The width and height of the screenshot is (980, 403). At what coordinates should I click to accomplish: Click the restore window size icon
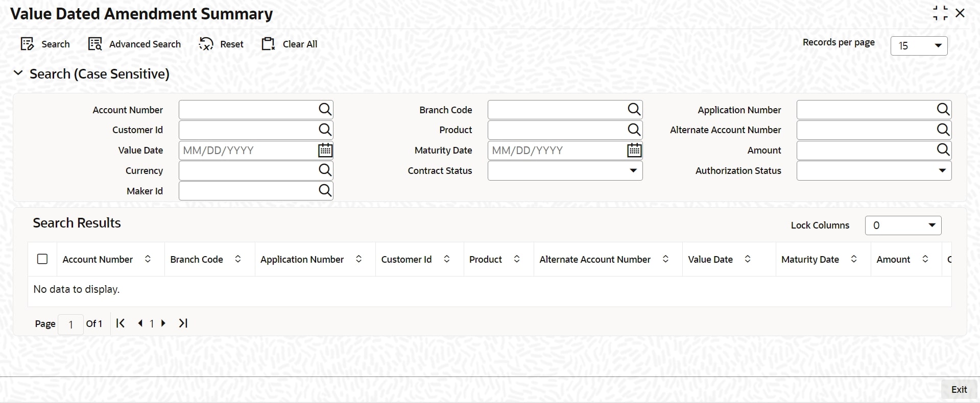click(x=940, y=13)
